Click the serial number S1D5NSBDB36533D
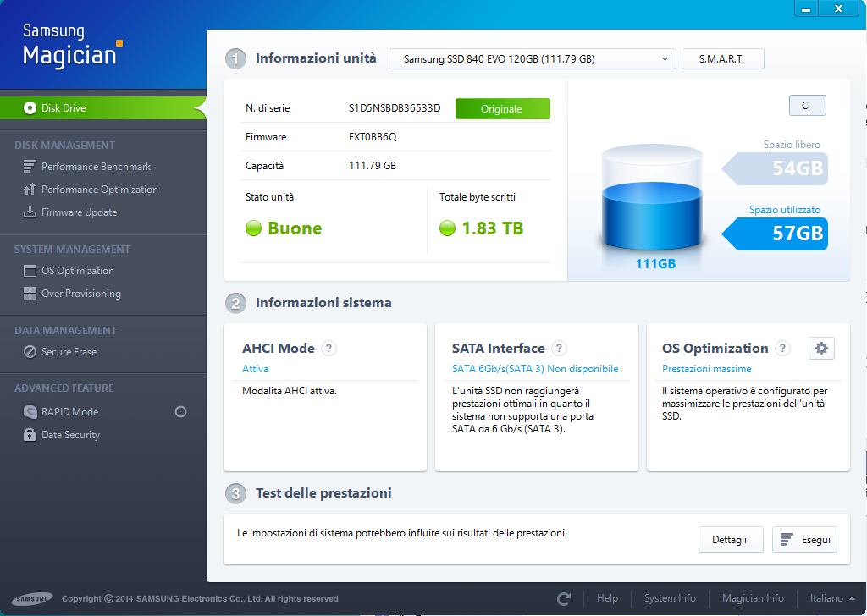 click(395, 108)
